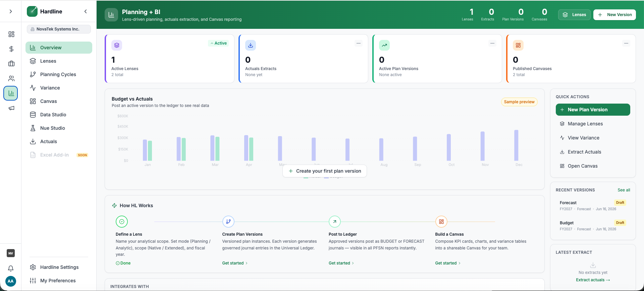
Task: Click the Create Plan Versions branch icon
Action: (x=228, y=222)
